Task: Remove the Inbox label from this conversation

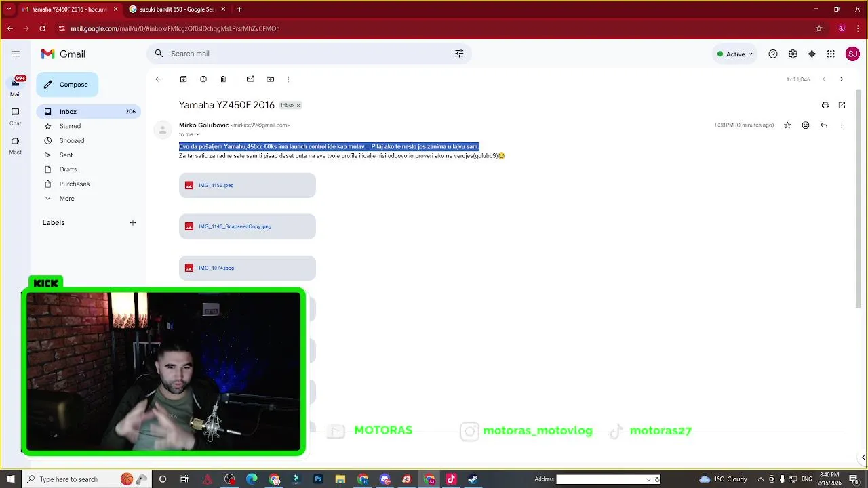Action: click(298, 106)
